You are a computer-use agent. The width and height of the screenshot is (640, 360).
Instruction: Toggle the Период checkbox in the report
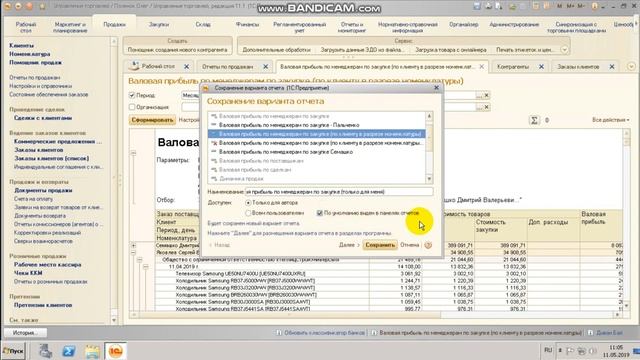(132, 95)
